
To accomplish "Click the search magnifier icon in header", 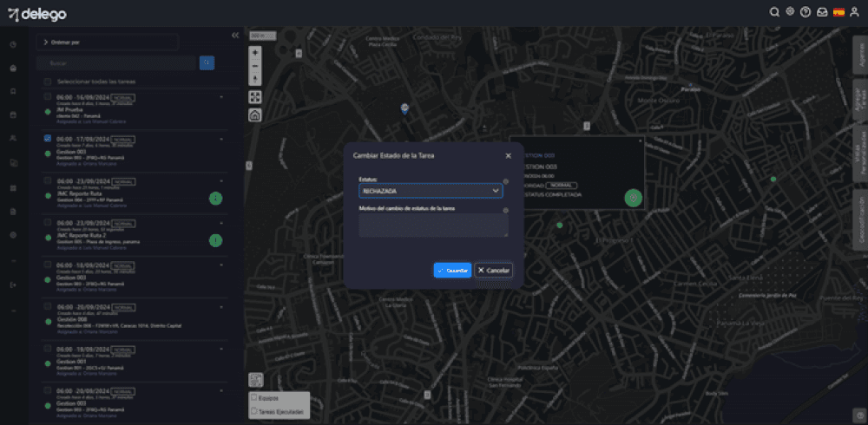I will 774,12.
